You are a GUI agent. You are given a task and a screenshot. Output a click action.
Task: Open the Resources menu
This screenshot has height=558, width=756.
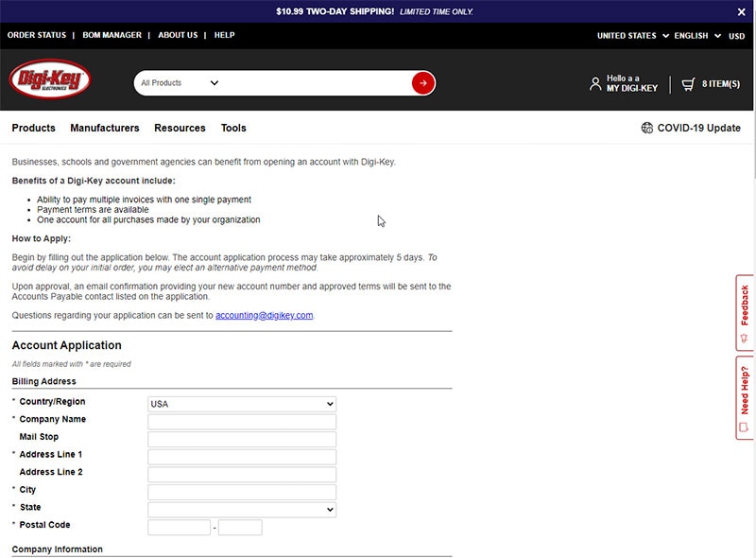point(180,128)
